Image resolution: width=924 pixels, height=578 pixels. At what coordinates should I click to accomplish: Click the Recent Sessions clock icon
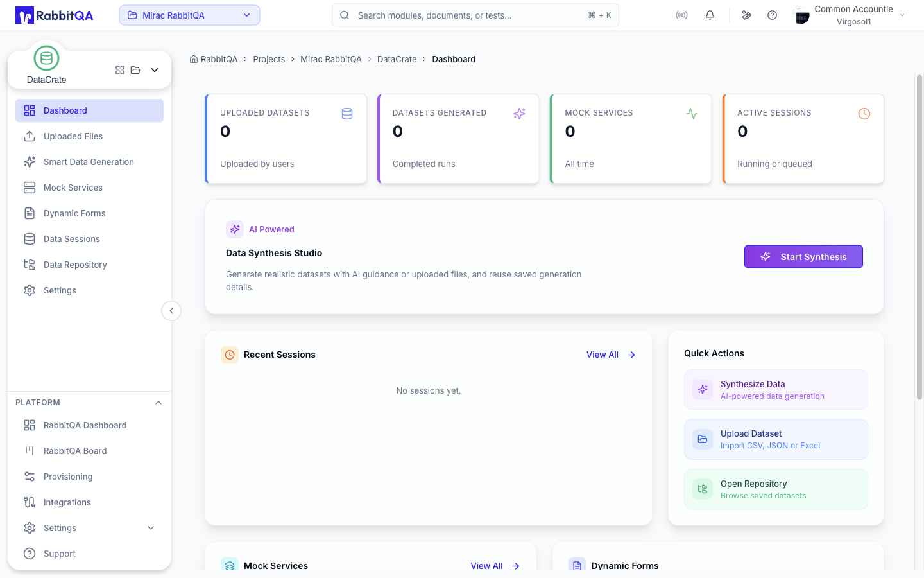(x=230, y=355)
